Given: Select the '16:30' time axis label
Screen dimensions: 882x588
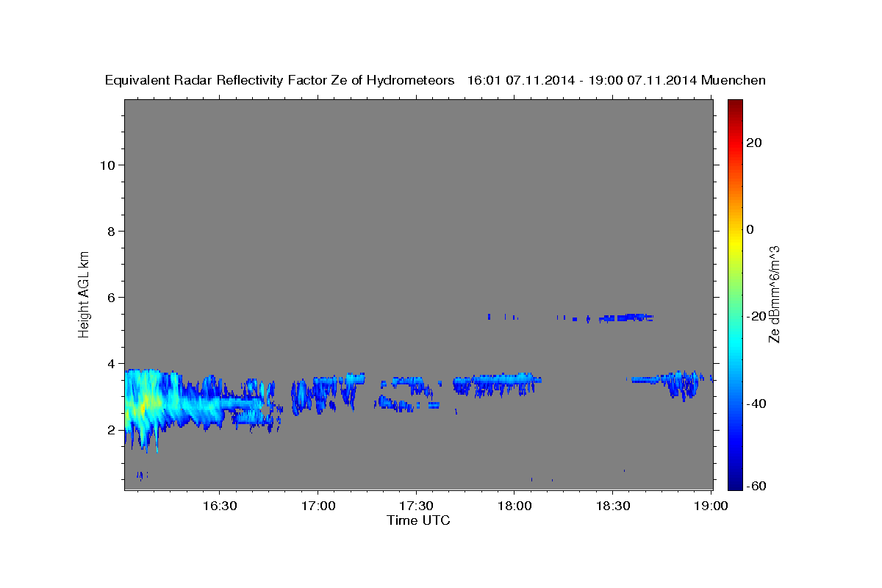Looking at the screenshot, I should (219, 506).
